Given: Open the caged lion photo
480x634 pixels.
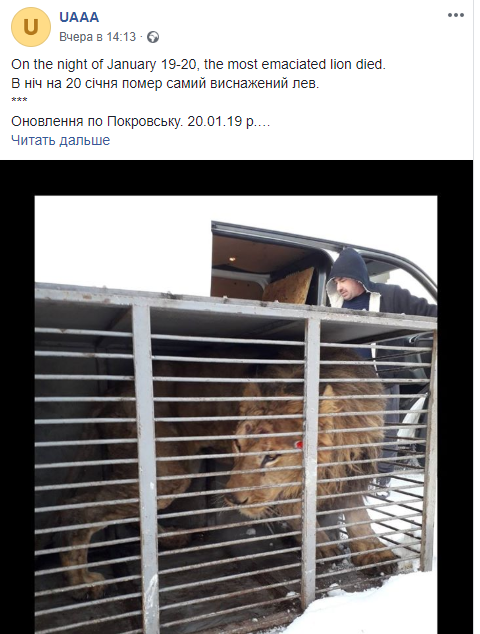Looking at the screenshot, I should 236,414.
